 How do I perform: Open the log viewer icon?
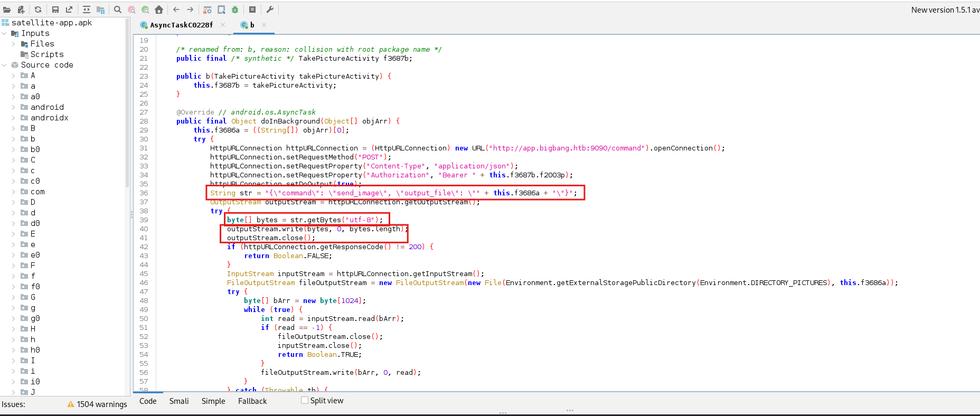252,10
